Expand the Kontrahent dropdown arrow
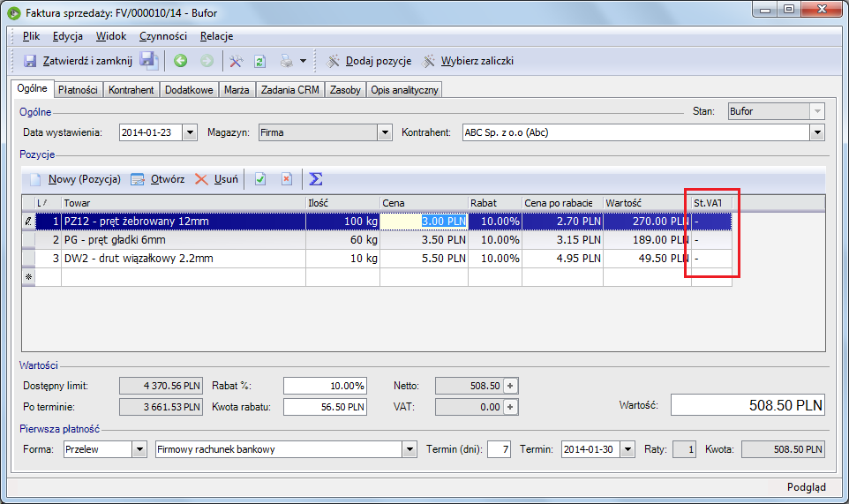This screenshot has height=504, width=849. 817,132
